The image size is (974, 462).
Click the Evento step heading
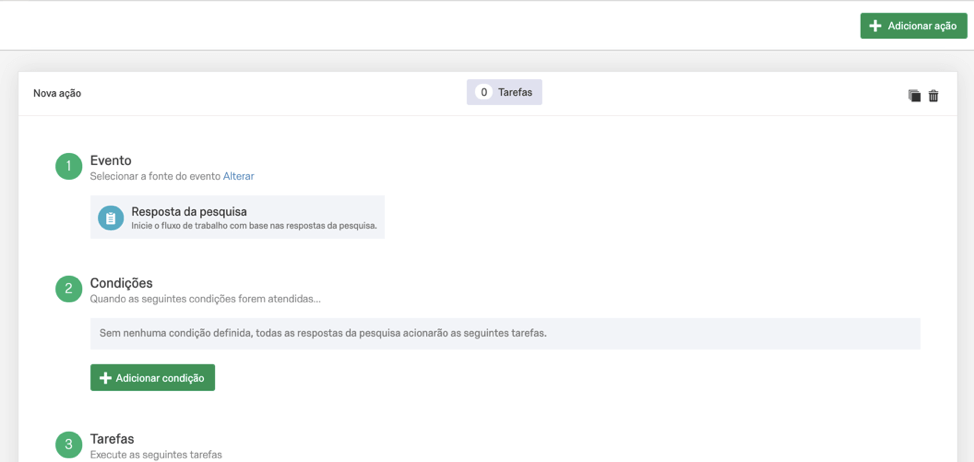pyautogui.click(x=111, y=160)
